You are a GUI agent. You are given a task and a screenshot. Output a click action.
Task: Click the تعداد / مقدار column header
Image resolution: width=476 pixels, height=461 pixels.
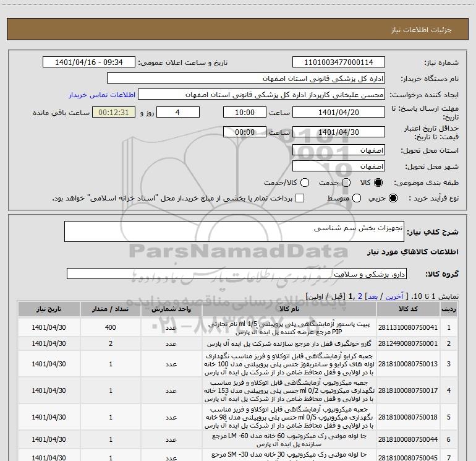[x=111, y=309]
